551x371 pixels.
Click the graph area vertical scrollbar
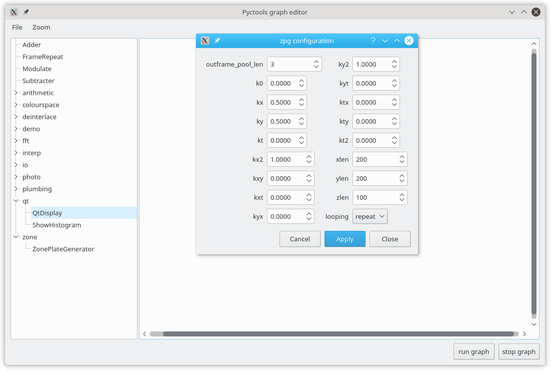(x=534, y=183)
